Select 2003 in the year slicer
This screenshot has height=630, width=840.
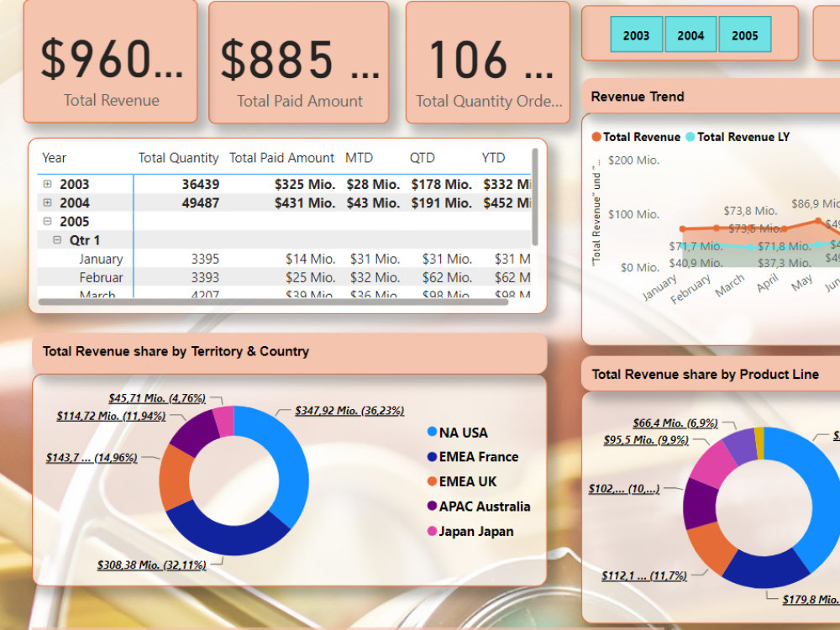pyautogui.click(x=636, y=34)
